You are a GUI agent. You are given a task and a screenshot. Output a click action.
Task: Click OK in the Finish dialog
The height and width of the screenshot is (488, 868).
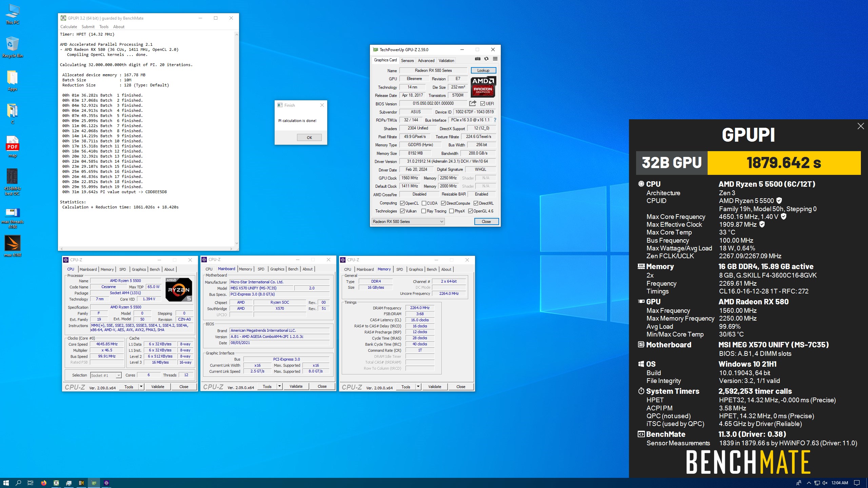pyautogui.click(x=309, y=138)
